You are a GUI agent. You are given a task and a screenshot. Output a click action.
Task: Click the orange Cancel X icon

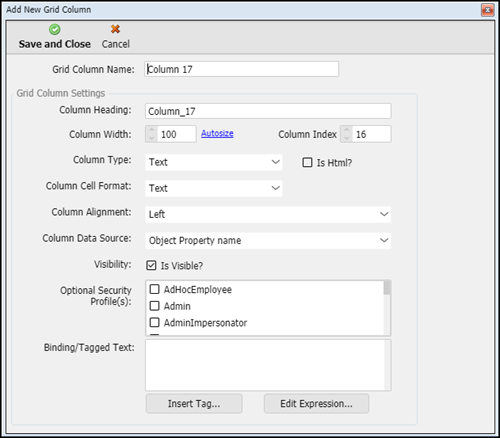pyautogui.click(x=115, y=29)
